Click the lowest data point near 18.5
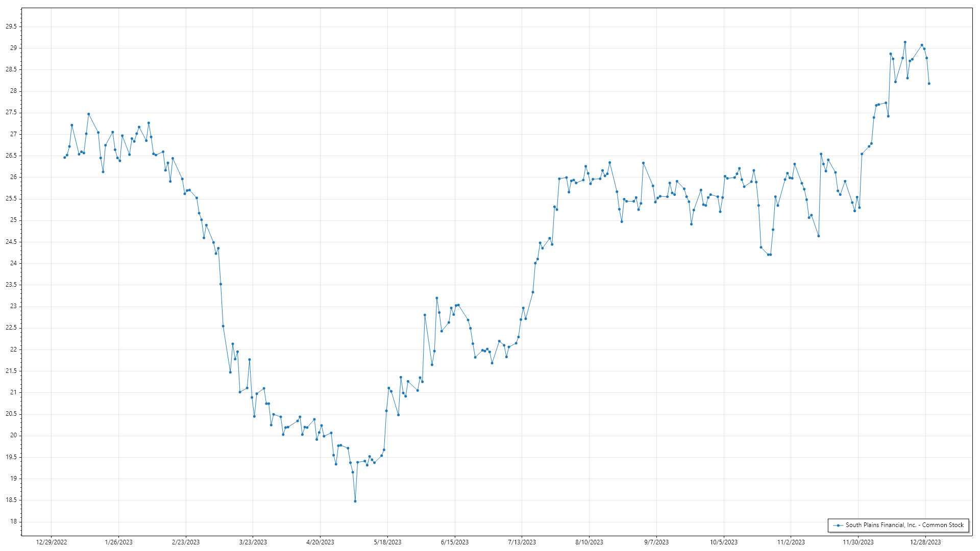 click(355, 501)
